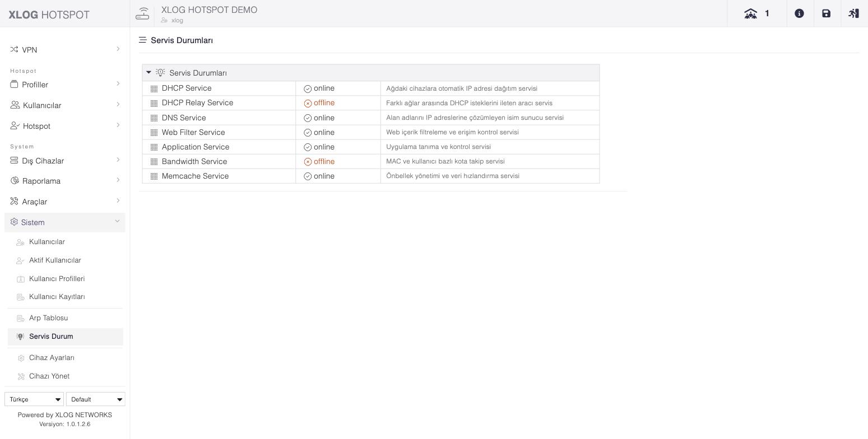Screen dimensions: 868x439
Task: Click the grid icon beside Web Filter Service
Action: click(x=154, y=132)
